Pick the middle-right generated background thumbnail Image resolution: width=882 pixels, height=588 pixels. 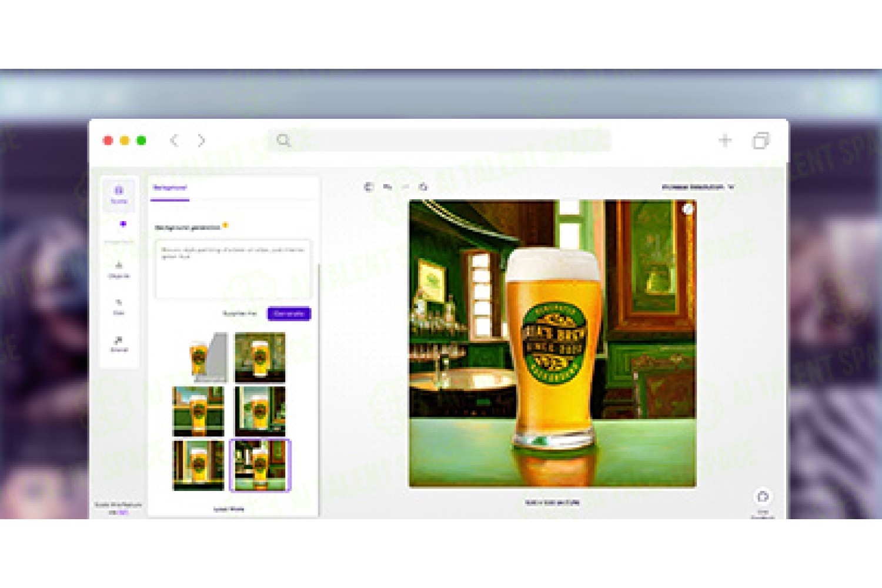260,411
